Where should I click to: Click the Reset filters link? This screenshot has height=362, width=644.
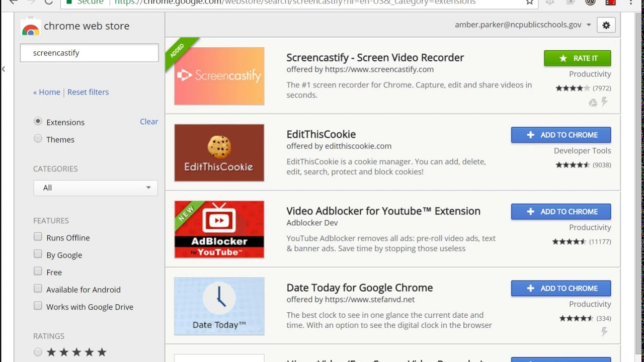[x=88, y=92]
